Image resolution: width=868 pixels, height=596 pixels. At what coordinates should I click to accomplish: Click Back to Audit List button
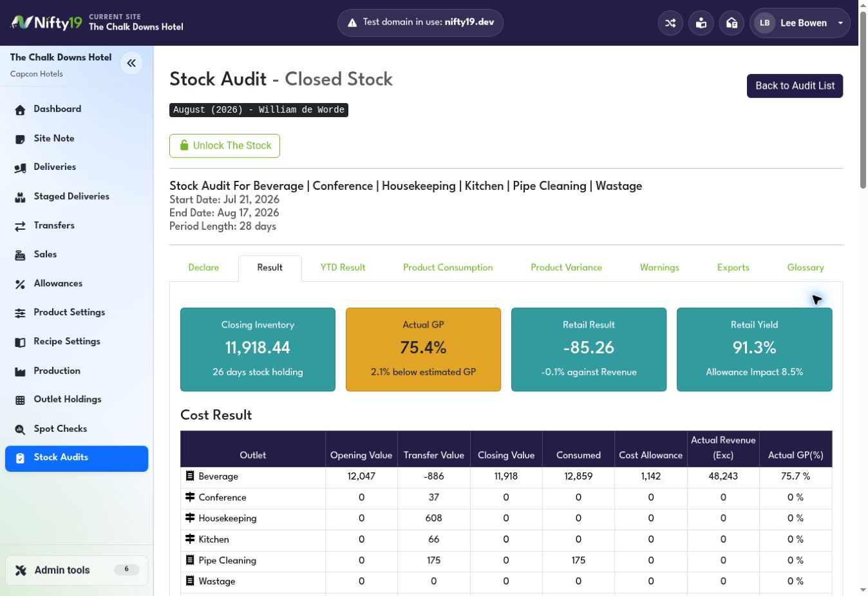[795, 86]
